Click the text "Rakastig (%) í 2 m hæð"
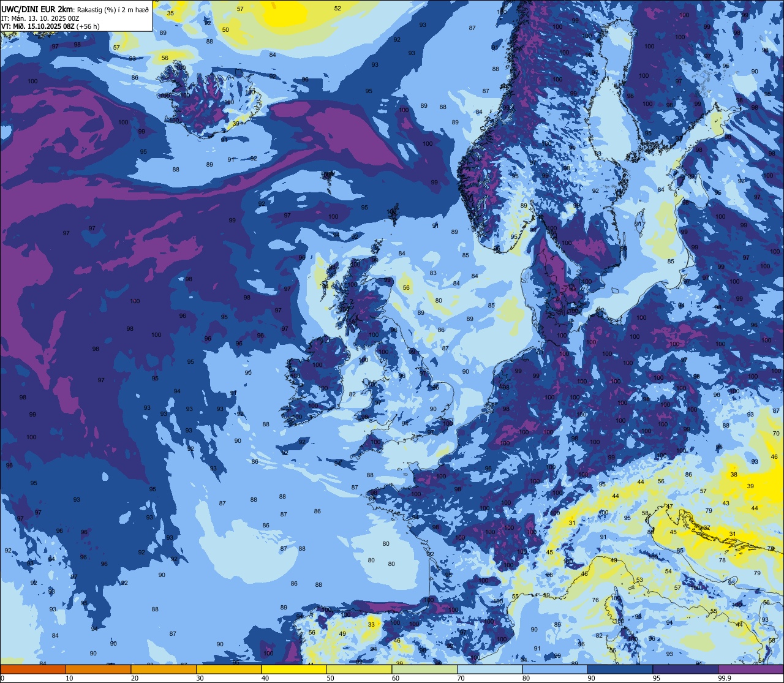Screen dimensions: 784x683 click(x=113, y=10)
